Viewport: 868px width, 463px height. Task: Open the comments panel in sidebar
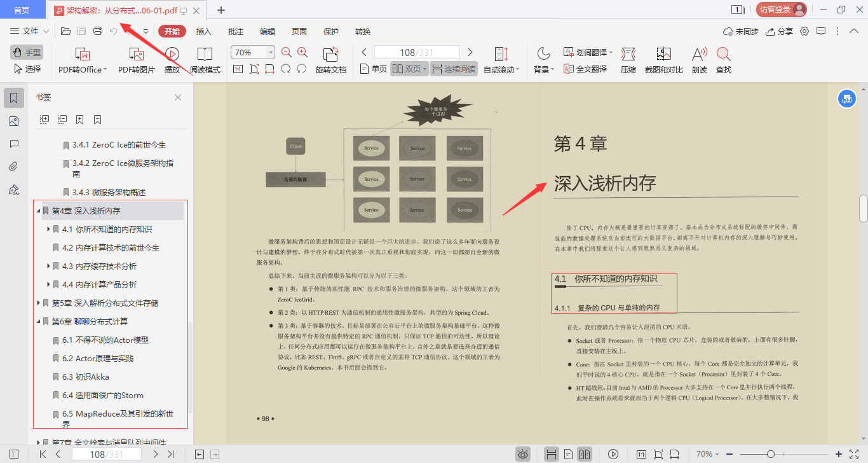(14, 144)
